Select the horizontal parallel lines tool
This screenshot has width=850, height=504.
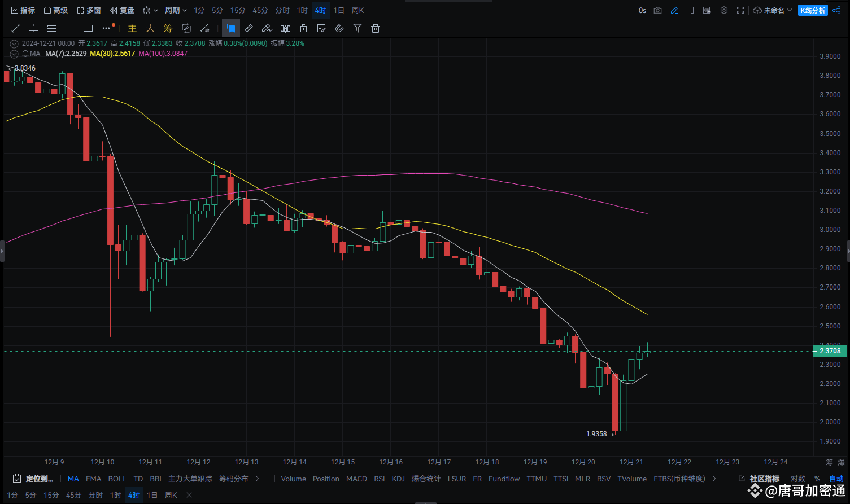34,28
